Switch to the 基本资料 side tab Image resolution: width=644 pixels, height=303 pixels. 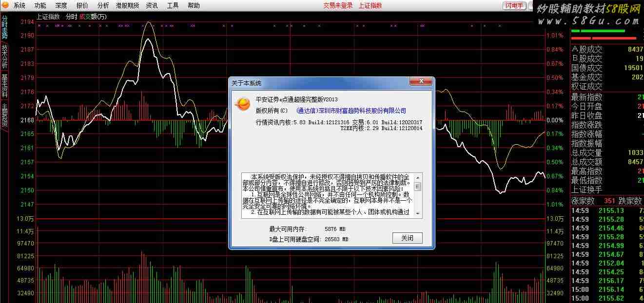[4, 86]
